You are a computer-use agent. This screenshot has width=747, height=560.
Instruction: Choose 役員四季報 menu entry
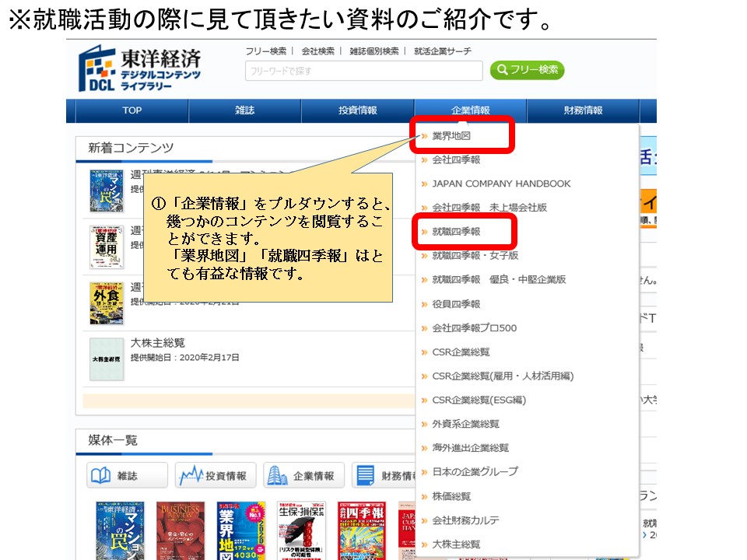pos(456,304)
